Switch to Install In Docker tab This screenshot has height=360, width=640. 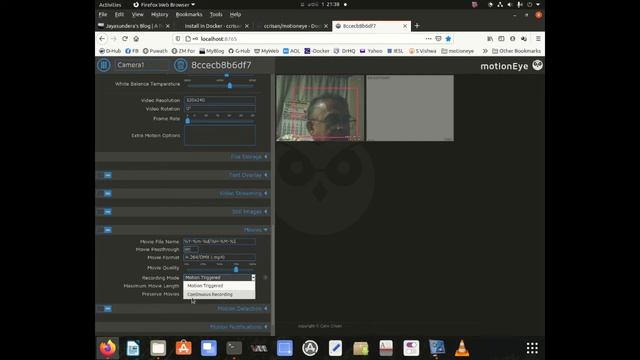(x=212, y=26)
